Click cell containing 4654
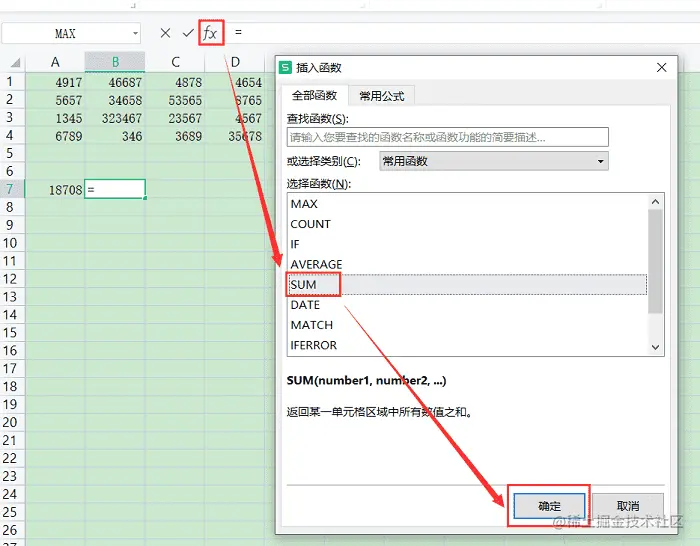Screen dimensions: 700x546 pyautogui.click(x=235, y=82)
